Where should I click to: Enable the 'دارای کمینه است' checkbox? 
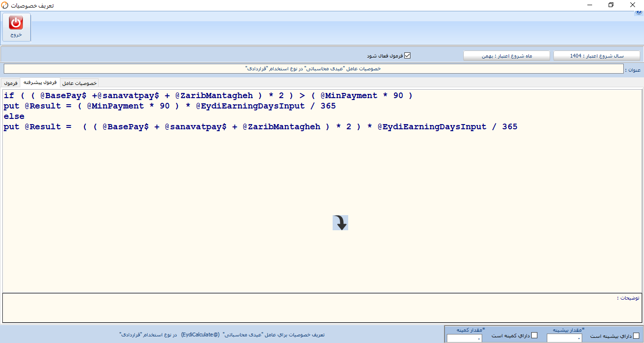tap(534, 335)
